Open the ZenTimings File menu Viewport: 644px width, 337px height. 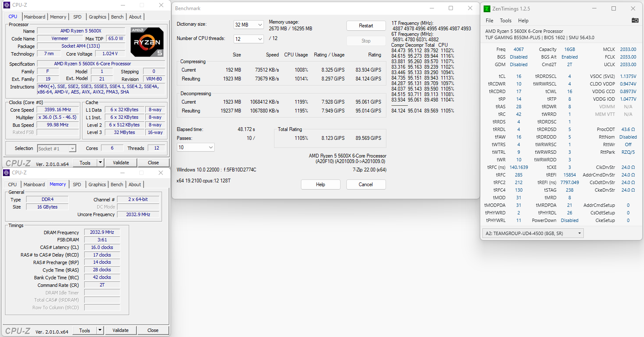pos(490,21)
